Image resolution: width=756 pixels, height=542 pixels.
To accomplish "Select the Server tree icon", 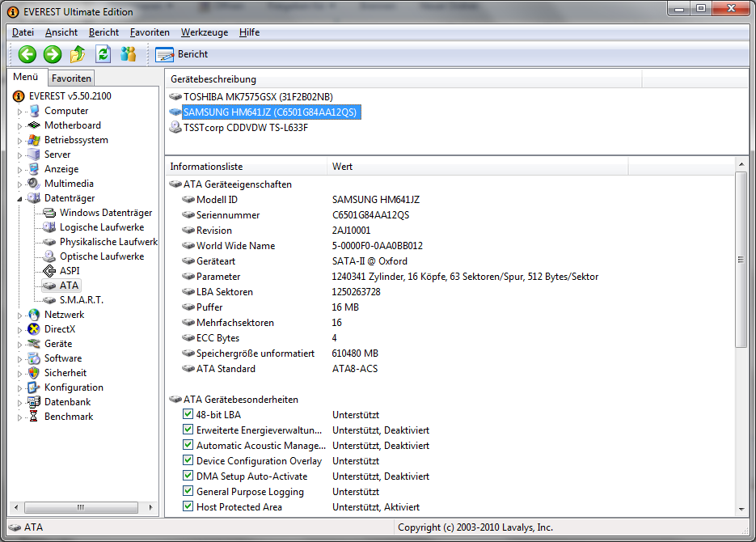I will coord(34,155).
